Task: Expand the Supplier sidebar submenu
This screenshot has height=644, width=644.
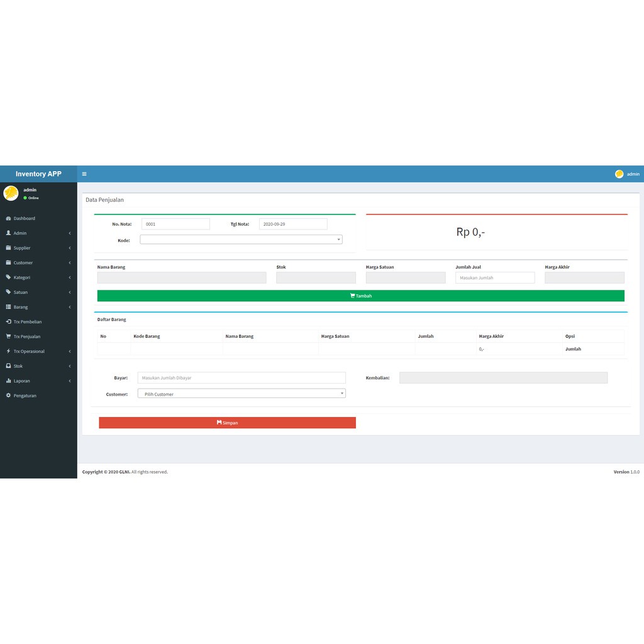Action: coord(70,248)
